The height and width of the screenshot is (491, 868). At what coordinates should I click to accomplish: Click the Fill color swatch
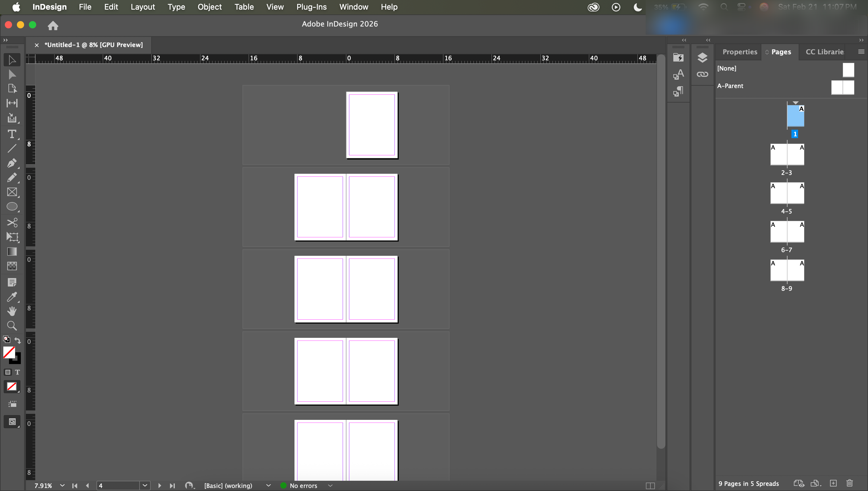click(9, 352)
